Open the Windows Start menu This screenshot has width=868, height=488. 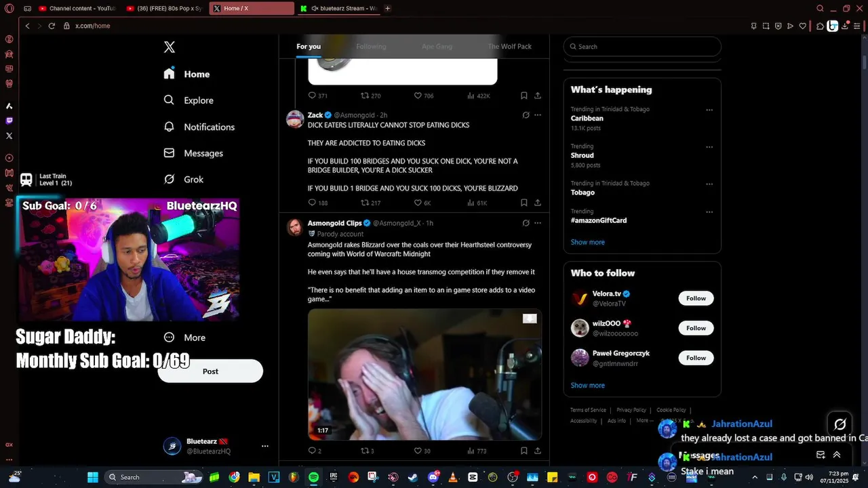(x=93, y=477)
